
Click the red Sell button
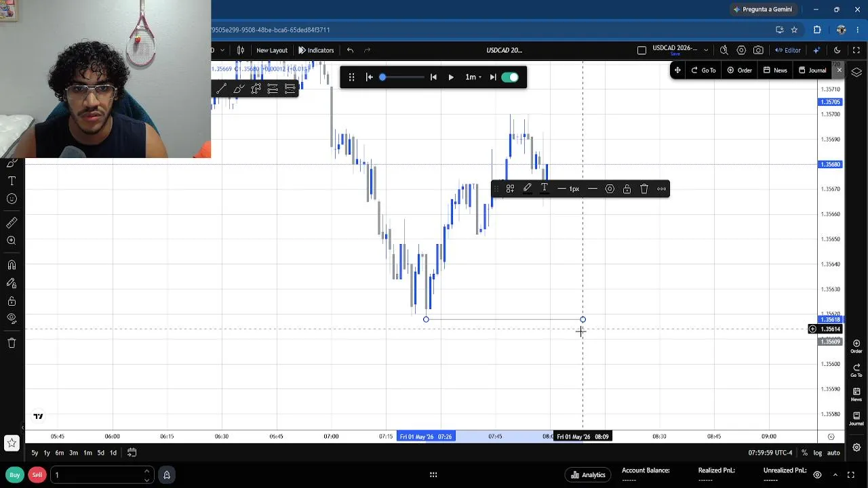click(x=37, y=475)
